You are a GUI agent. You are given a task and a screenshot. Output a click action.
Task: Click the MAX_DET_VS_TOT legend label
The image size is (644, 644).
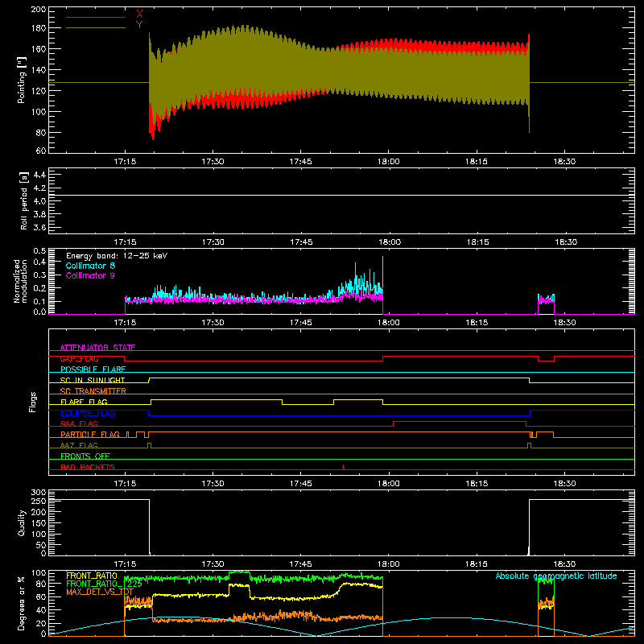pyautogui.click(x=100, y=592)
